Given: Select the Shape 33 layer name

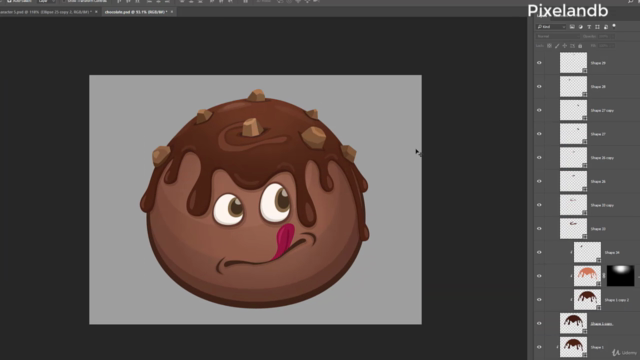Looking at the screenshot, I should tap(598, 229).
